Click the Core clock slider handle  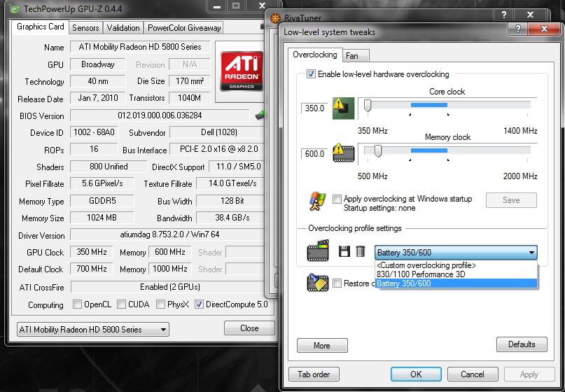tap(367, 106)
